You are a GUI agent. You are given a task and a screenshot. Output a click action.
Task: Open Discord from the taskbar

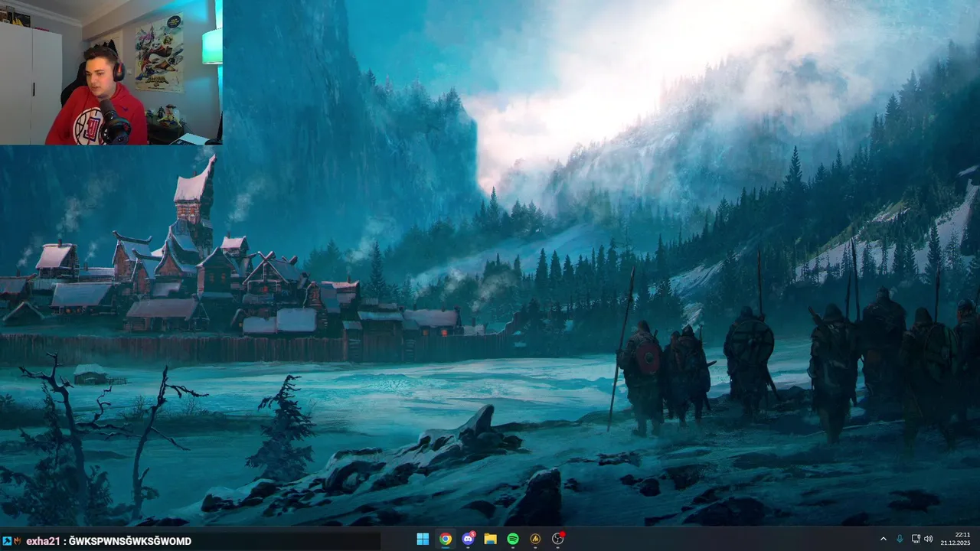pos(468,539)
